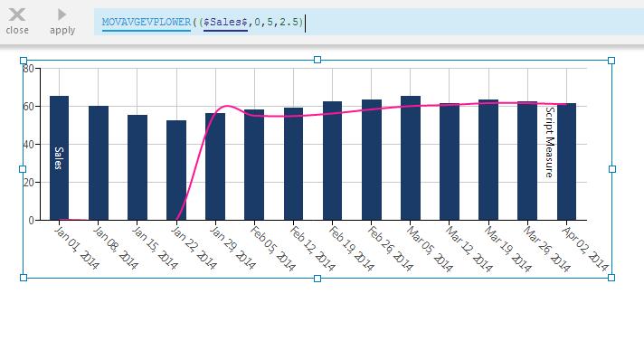644x341 pixels.
Task: Click the $Sales$ measure reference in formula
Action: coord(225,22)
